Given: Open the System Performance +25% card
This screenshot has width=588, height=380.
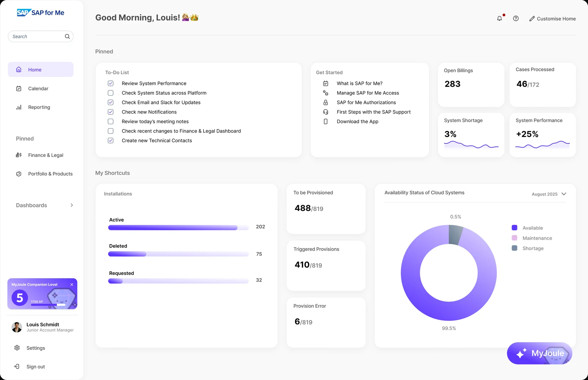Looking at the screenshot, I should [x=542, y=135].
